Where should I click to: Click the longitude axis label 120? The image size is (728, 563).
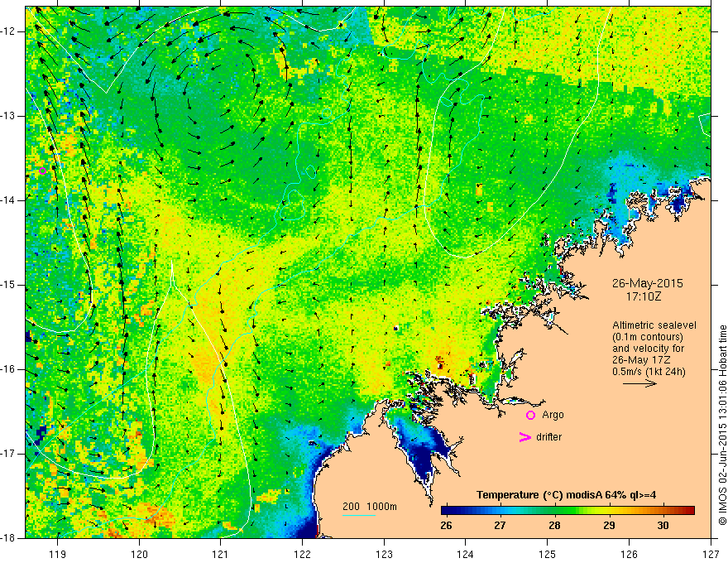(139, 554)
